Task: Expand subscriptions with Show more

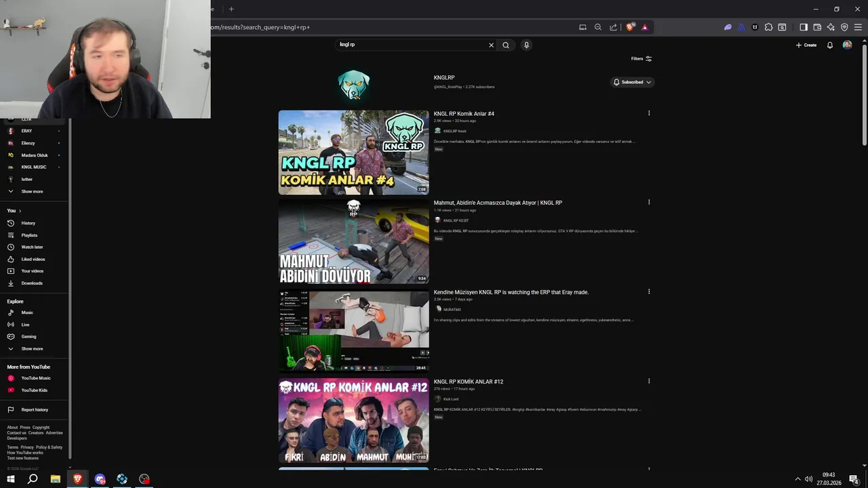Action: pyautogui.click(x=34, y=191)
